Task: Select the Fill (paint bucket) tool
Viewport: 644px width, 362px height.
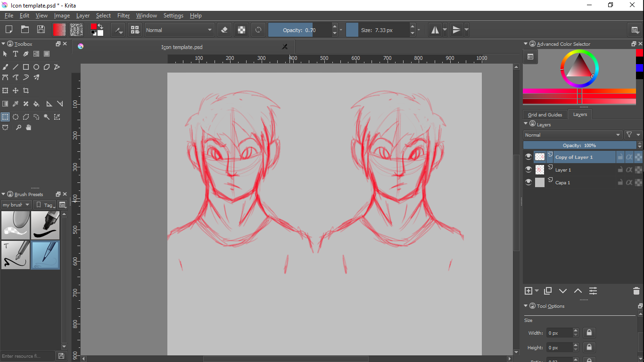Action: 36,104
